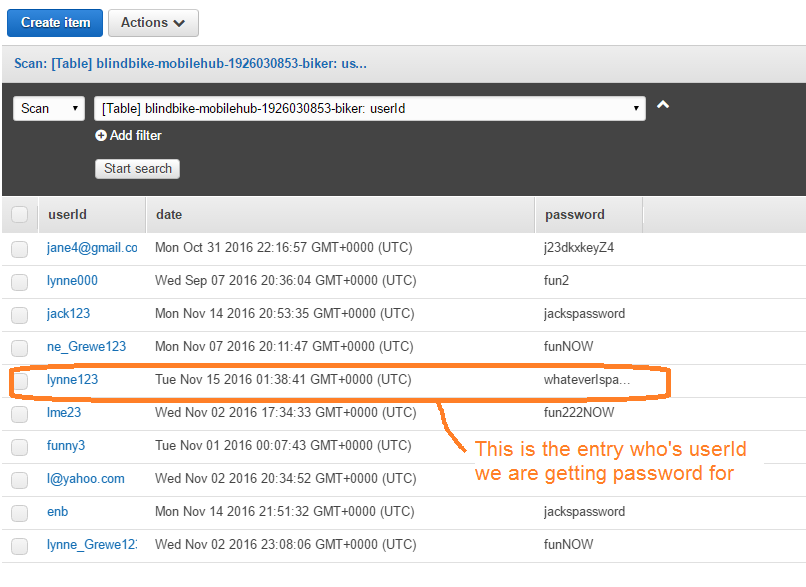Click the Start search button
The width and height of the screenshot is (806, 587).
tap(138, 169)
